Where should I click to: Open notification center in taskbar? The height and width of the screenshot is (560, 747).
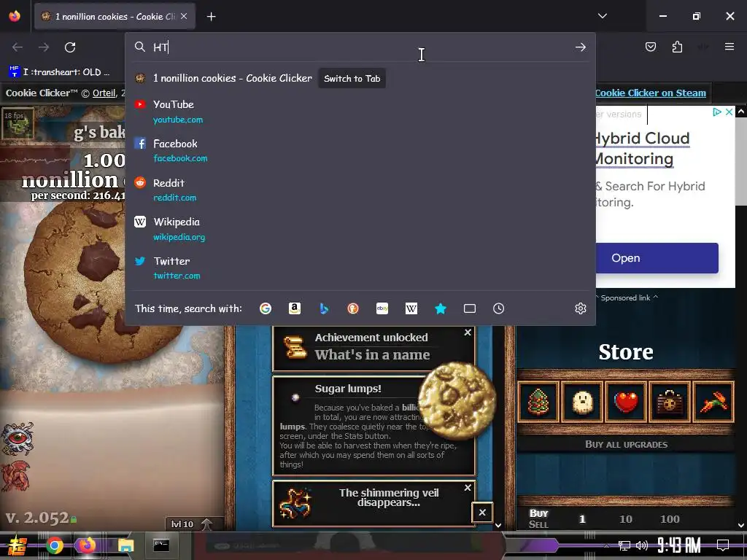723,545
